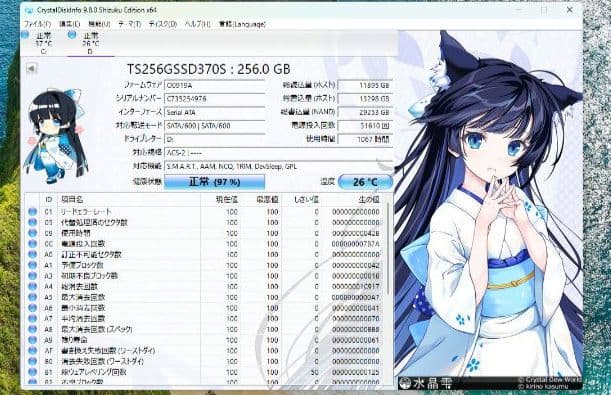The height and width of the screenshot is (395, 611).
Task: Click the status orb of attribute 05
Action: click(x=33, y=222)
